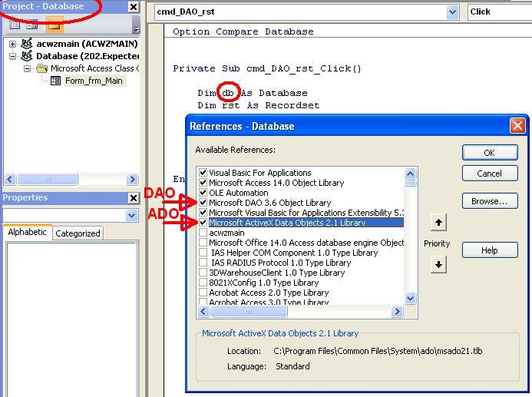
Task: Check 8021XConfig 1.0 Type Library
Action: 203,283
